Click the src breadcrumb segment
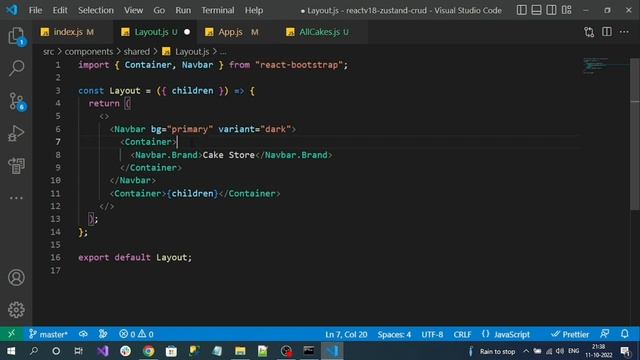Viewport: 640px width, 360px height. (x=49, y=51)
